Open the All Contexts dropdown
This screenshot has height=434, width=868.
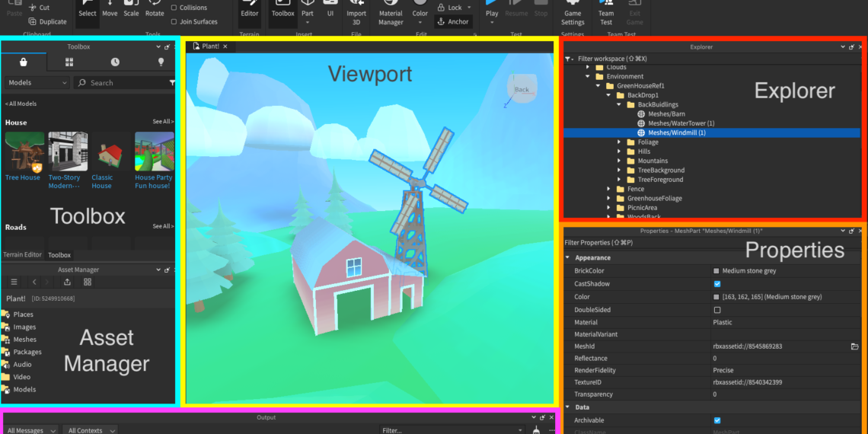(90, 430)
